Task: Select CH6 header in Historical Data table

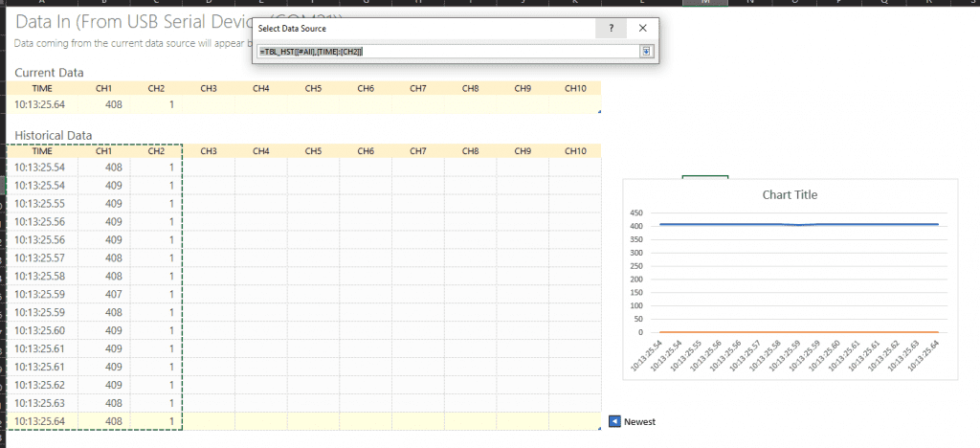Action: click(x=366, y=150)
